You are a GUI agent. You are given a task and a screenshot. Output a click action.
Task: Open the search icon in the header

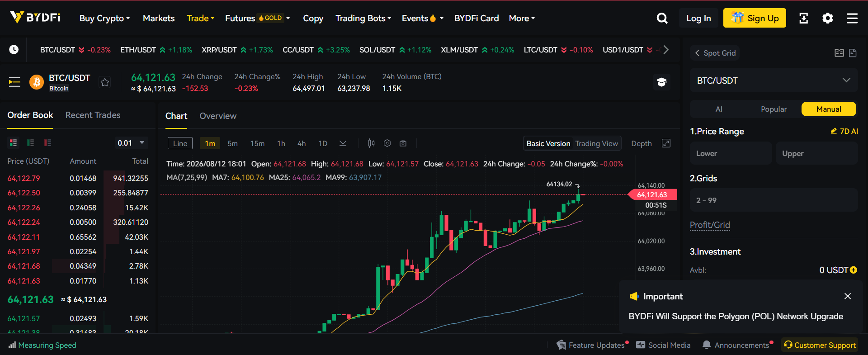[x=662, y=18]
